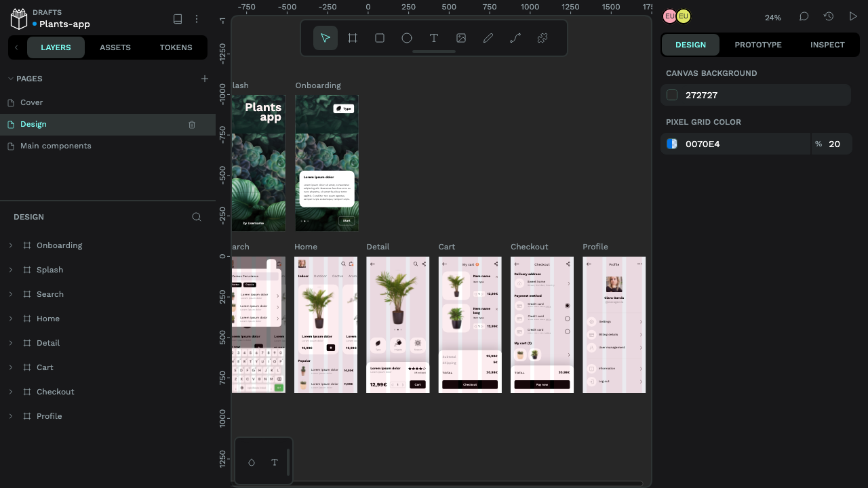Open the Cover page
868x488 pixels.
(x=108, y=102)
